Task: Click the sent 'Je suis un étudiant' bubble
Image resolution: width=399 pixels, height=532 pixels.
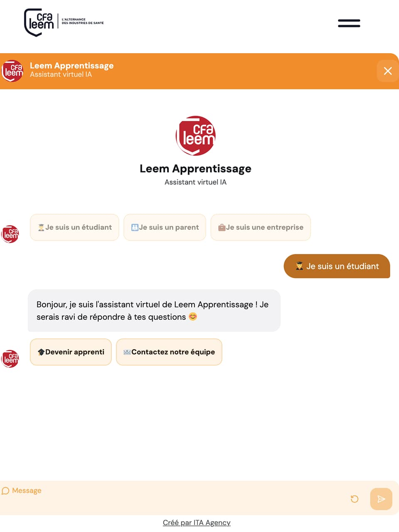Action: coord(337,266)
